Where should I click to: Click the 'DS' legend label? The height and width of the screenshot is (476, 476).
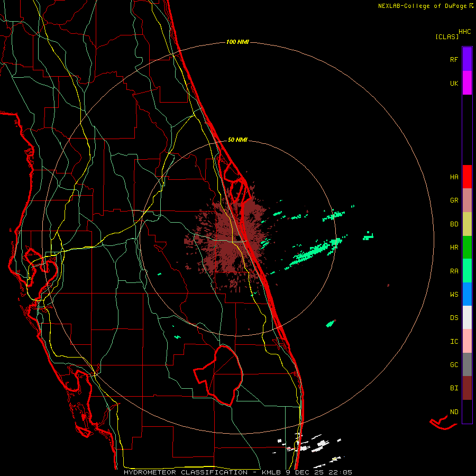pyautogui.click(x=454, y=318)
